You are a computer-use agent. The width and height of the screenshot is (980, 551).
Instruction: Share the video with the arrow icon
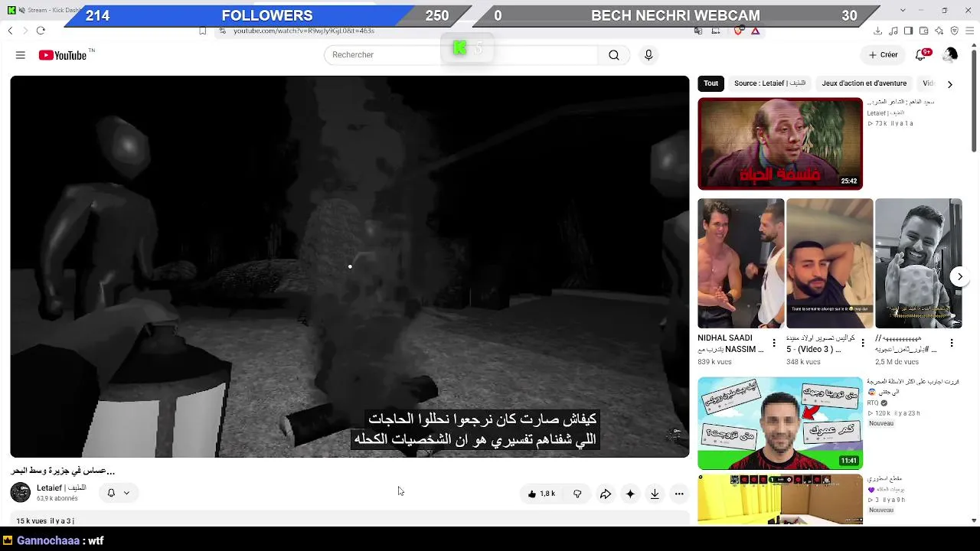click(605, 494)
